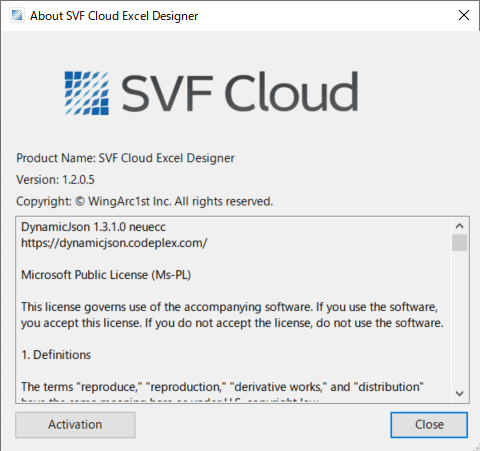Click the "Product Name: SVF Cloud Excel Designer" line
Viewport: 480px width, 451px height.
[x=125, y=158]
